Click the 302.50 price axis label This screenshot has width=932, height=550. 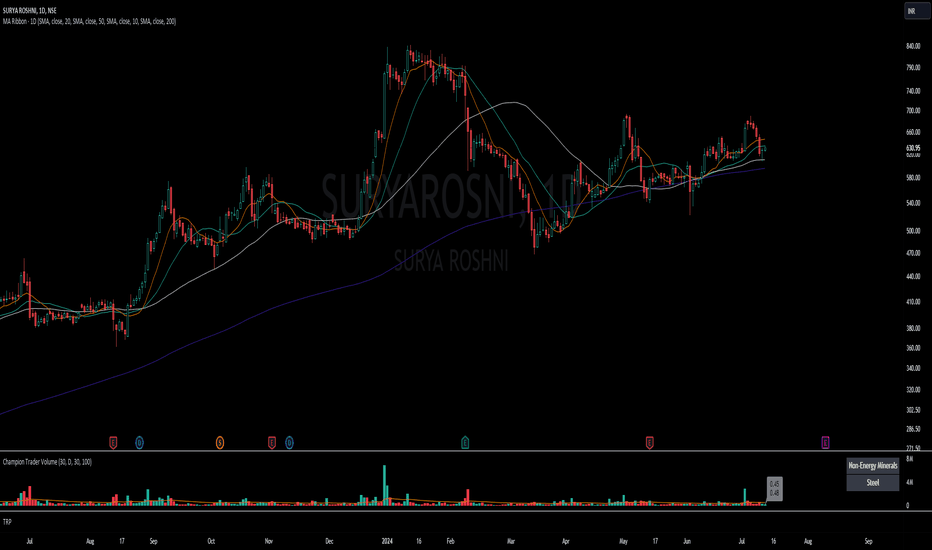pyautogui.click(x=914, y=410)
